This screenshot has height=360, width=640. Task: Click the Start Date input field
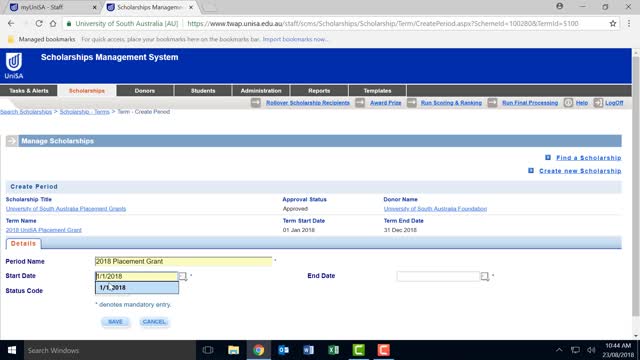tap(136, 276)
